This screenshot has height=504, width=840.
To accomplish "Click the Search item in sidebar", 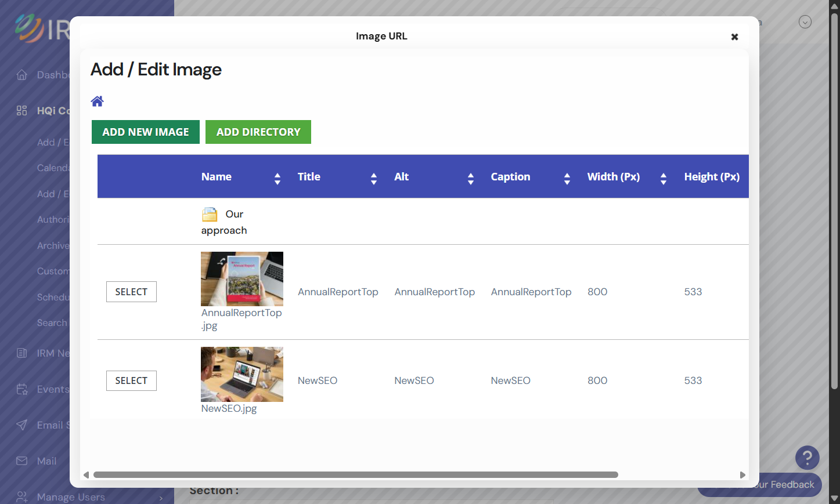I will pyautogui.click(x=52, y=322).
